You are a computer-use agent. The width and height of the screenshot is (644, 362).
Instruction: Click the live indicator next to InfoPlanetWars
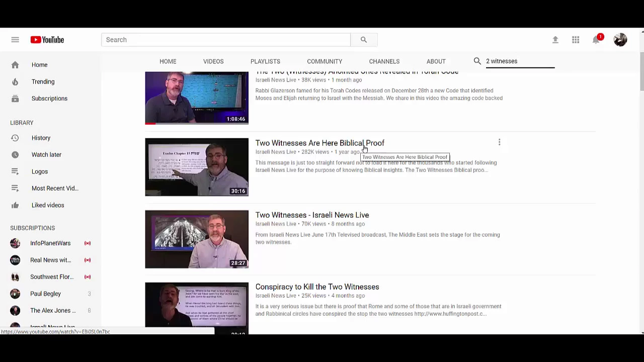click(88, 243)
